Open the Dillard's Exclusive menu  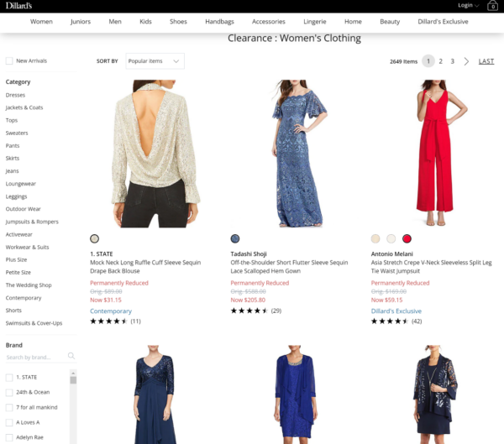[443, 22]
